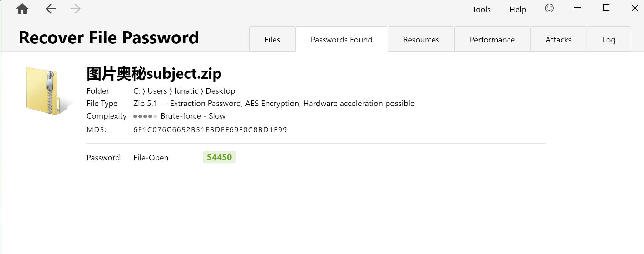Select the Passwords Found tab

342,39
